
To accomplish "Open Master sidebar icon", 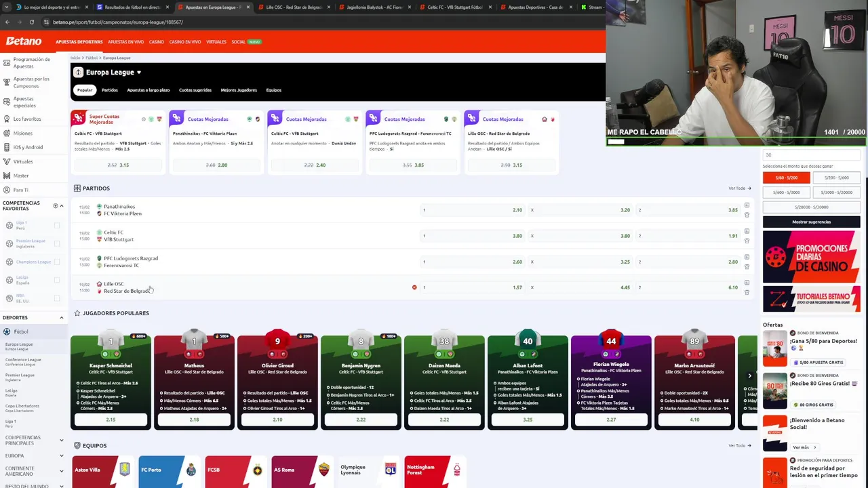I will click(x=7, y=176).
